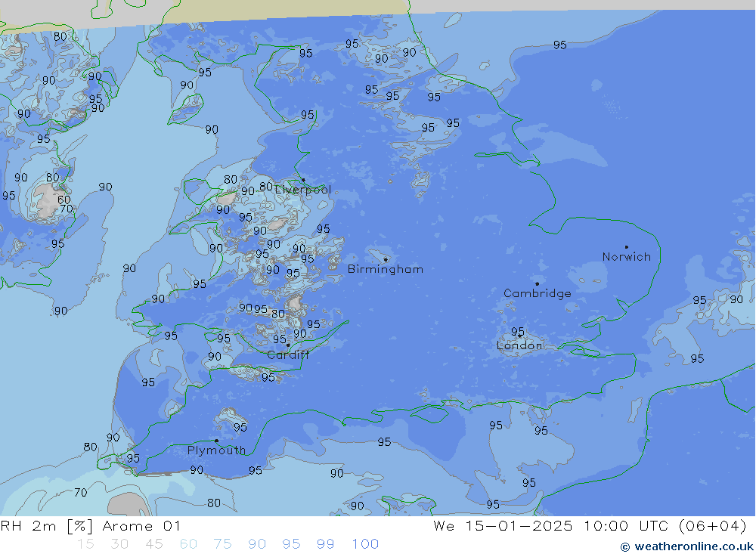Screen dimensions: 756x554
Task: Click the Cambridge city label
Action: [x=537, y=294]
